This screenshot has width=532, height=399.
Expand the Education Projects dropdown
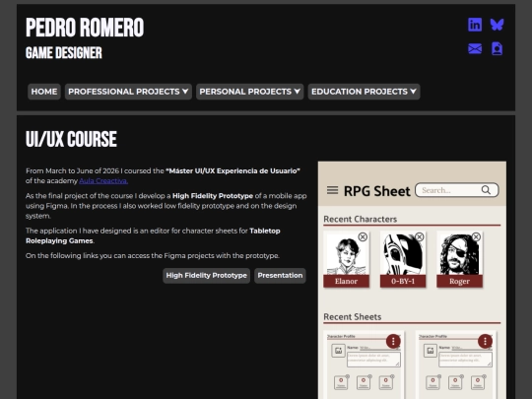click(x=364, y=92)
